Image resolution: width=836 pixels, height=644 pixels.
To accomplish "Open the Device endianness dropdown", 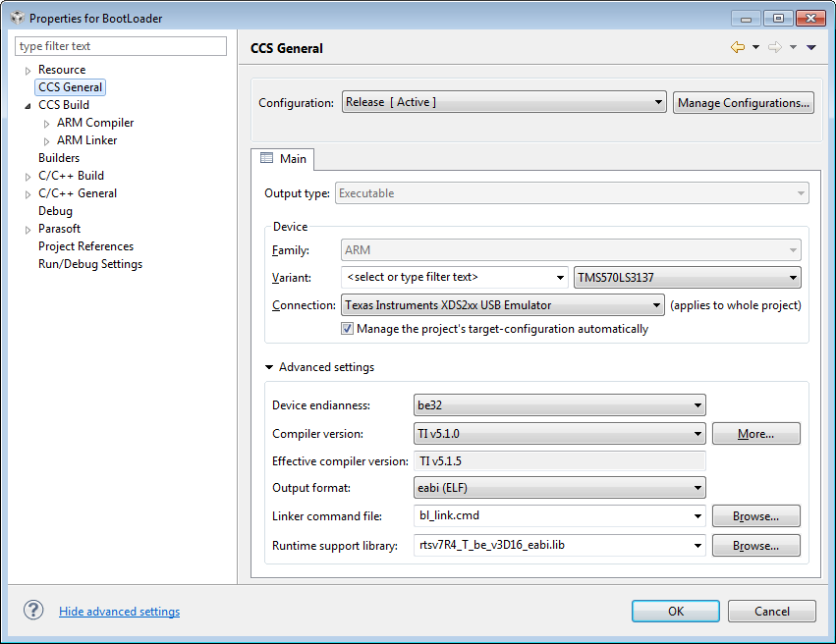I will coord(559,404).
